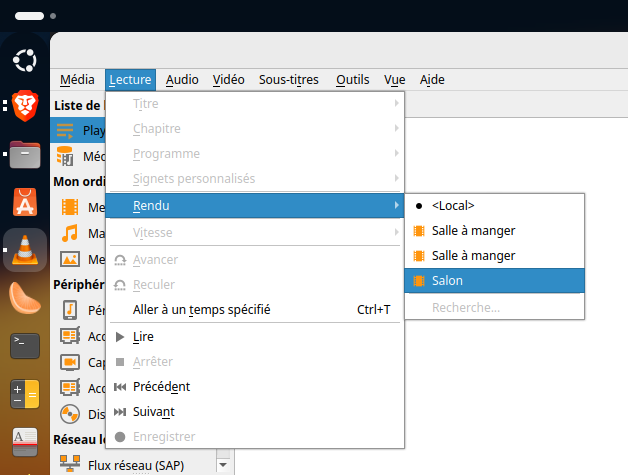Open the Média menu
The width and height of the screenshot is (628, 475).
(77, 80)
